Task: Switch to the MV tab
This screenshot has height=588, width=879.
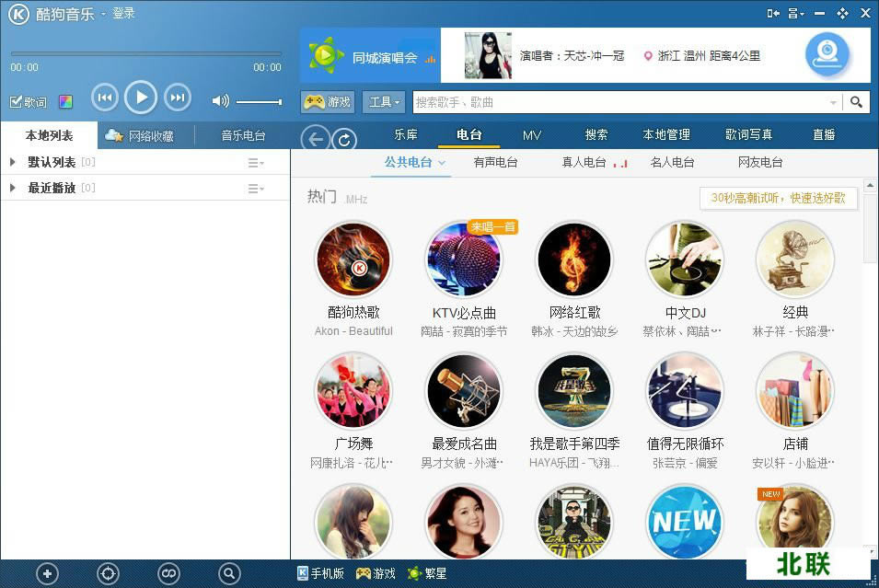Action: (x=532, y=135)
